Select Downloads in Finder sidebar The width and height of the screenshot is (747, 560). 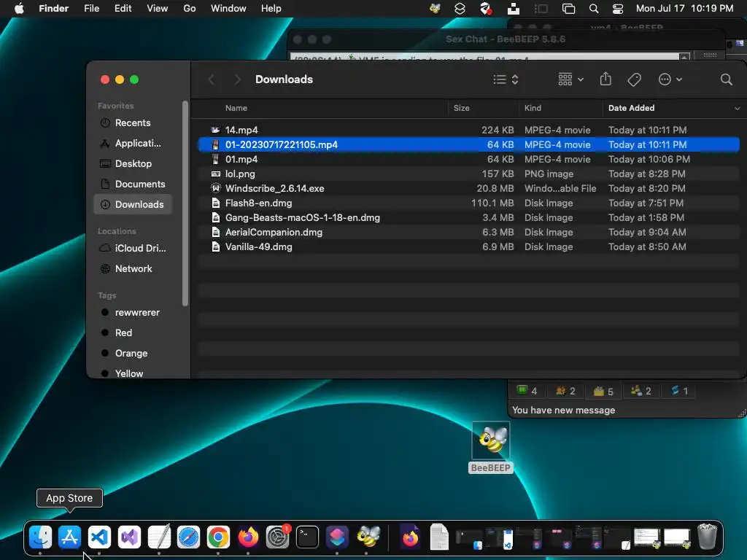(x=133, y=204)
